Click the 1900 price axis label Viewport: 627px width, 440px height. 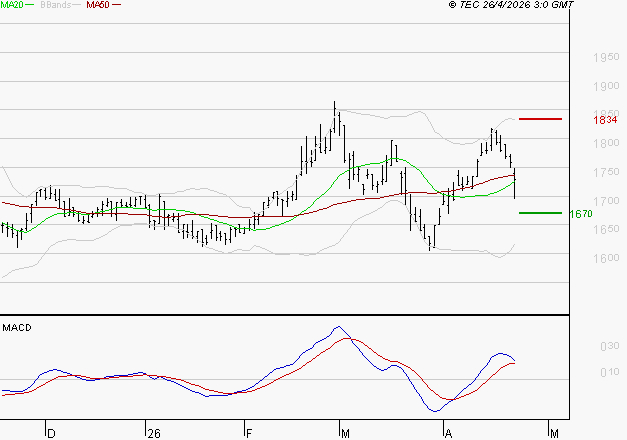[x=606, y=86]
